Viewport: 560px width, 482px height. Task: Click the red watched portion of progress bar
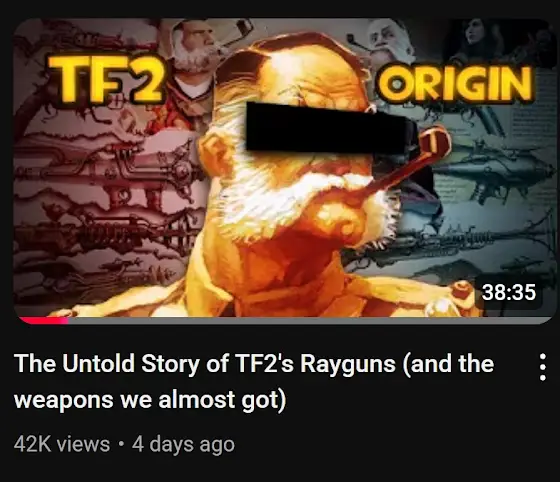43,321
